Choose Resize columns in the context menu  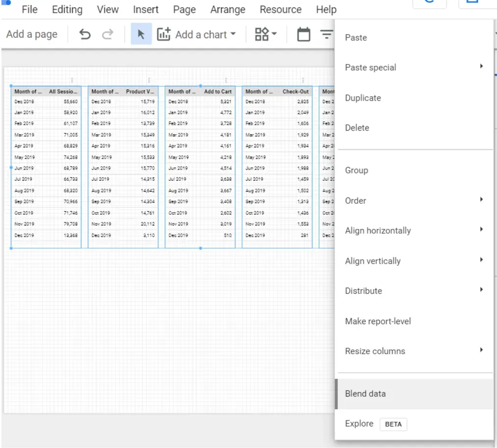pyautogui.click(x=414, y=351)
